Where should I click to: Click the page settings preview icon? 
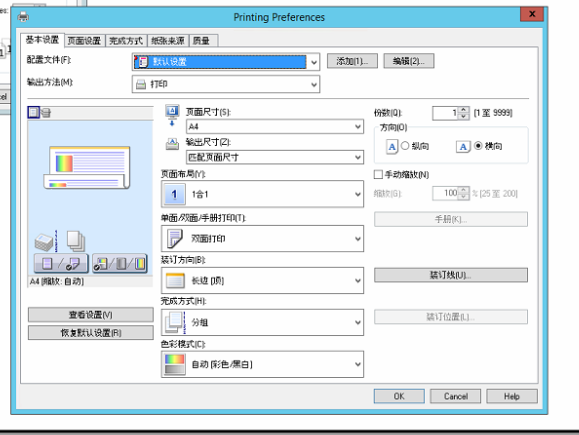(33, 112)
